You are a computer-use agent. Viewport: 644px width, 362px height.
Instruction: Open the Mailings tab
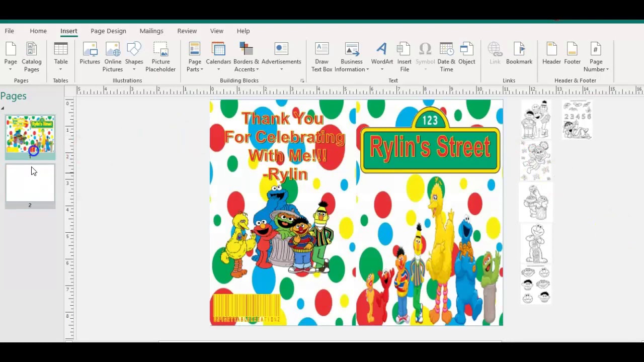[151, 31]
